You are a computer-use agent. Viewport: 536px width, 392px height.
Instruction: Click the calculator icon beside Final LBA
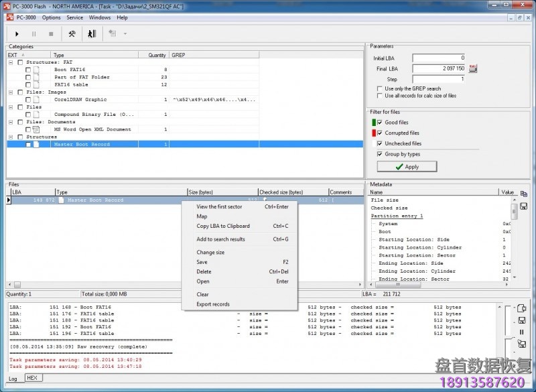click(473, 68)
